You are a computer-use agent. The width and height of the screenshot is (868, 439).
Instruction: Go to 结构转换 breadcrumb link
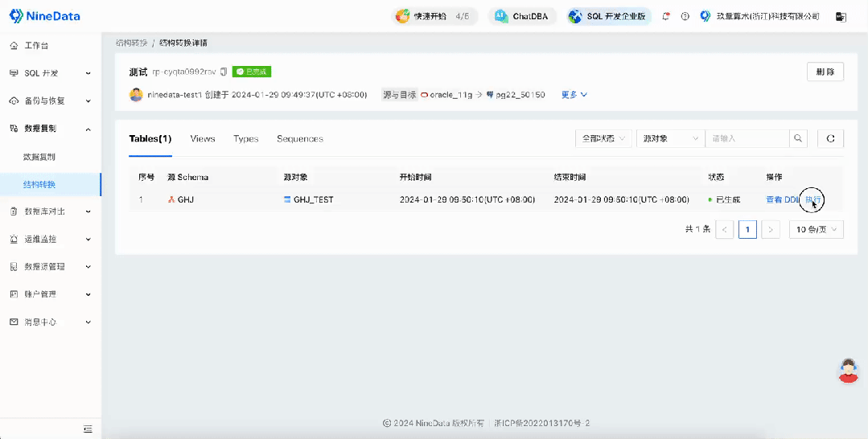[x=131, y=43]
